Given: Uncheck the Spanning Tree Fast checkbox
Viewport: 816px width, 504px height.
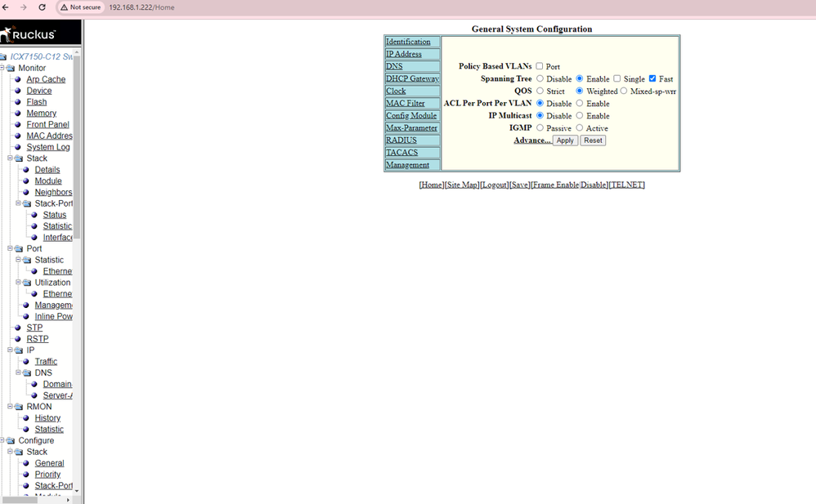Looking at the screenshot, I should click(x=652, y=78).
